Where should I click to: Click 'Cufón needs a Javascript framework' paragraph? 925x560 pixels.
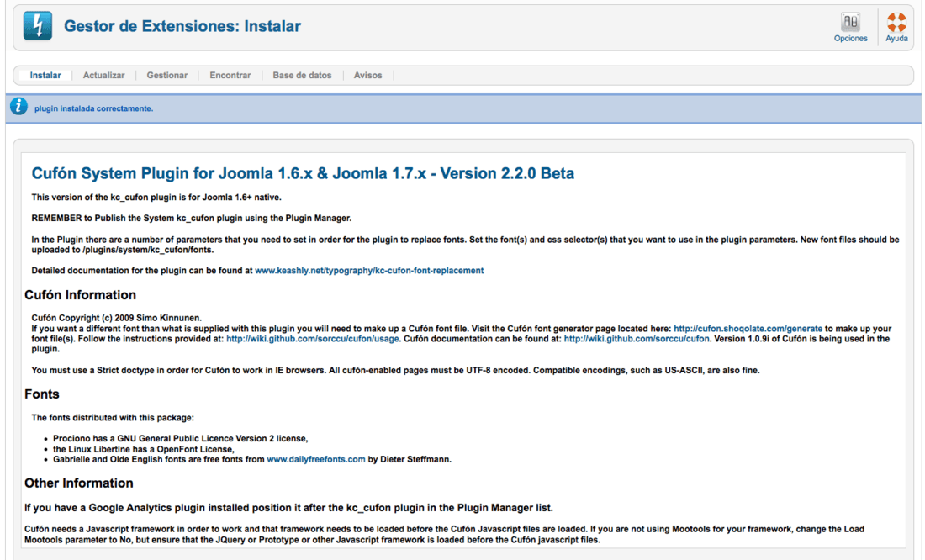pos(444,535)
